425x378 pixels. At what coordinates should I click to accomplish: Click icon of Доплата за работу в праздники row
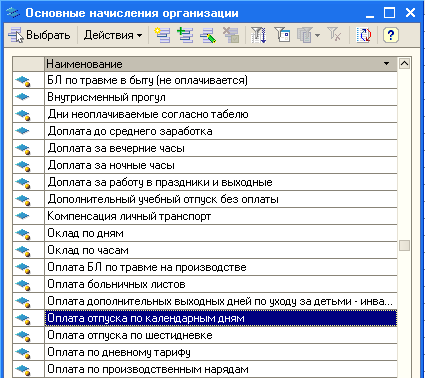[23, 182]
